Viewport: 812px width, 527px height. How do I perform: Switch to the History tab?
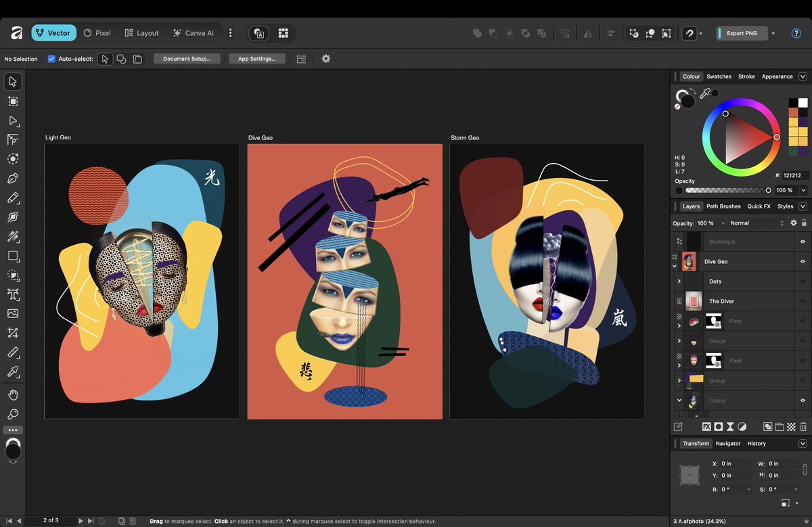click(757, 443)
